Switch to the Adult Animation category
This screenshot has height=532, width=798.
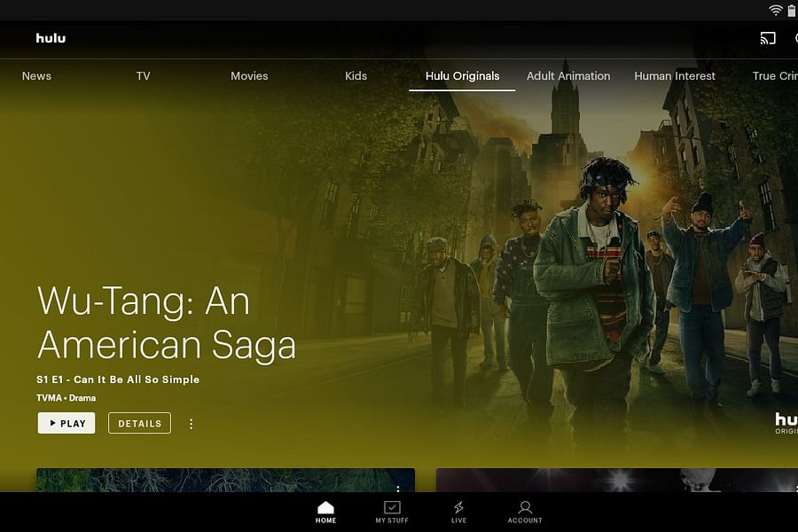pos(568,76)
